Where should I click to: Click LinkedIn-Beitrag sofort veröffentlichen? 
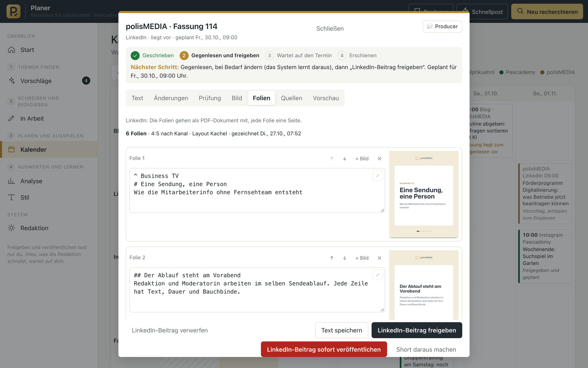click(x=324, y=349)
